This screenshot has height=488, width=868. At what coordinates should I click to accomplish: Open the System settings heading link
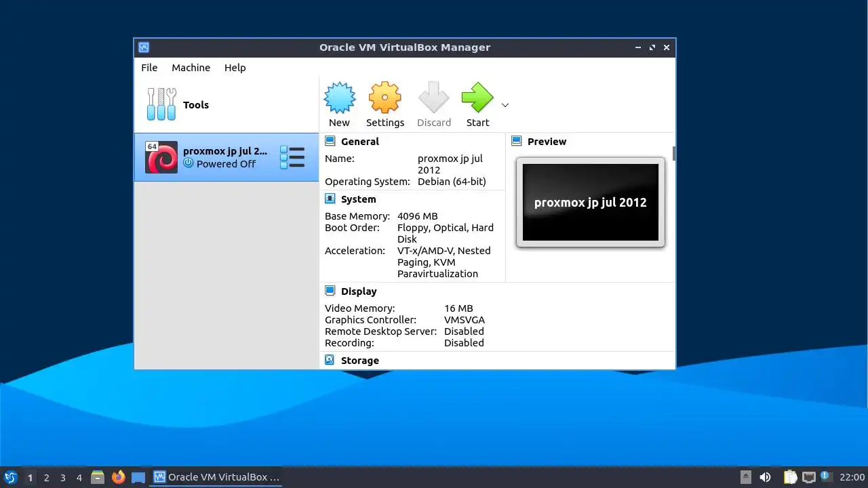point(358,199)
